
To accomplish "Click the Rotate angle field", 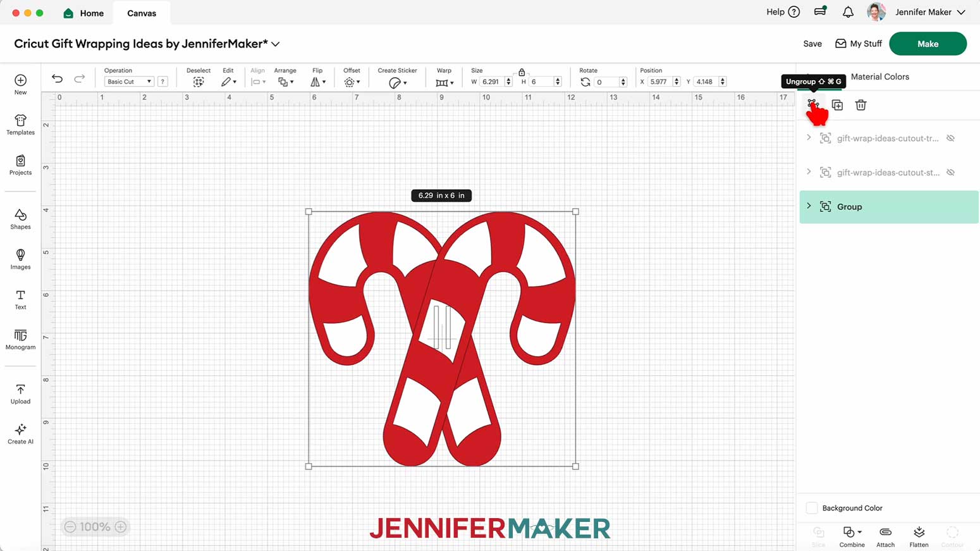I will click(x=607, y=82).
